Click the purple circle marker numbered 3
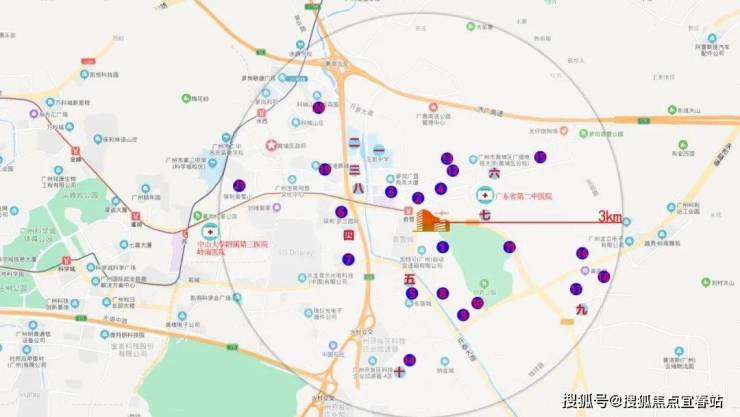Viewport: 740px width, 417px height. [391, 192]
